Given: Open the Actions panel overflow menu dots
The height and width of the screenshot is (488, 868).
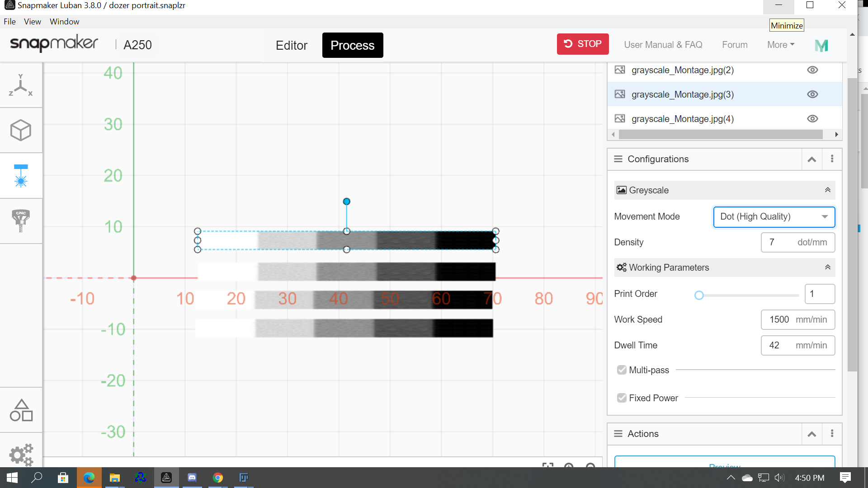Looking at the screenshot, I should click(832, 433).
